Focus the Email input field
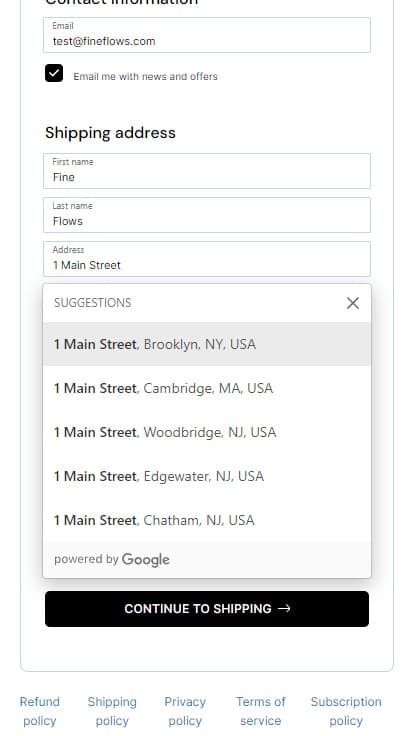This screenshot has width=414, height=736. click(x=207, y=35)
